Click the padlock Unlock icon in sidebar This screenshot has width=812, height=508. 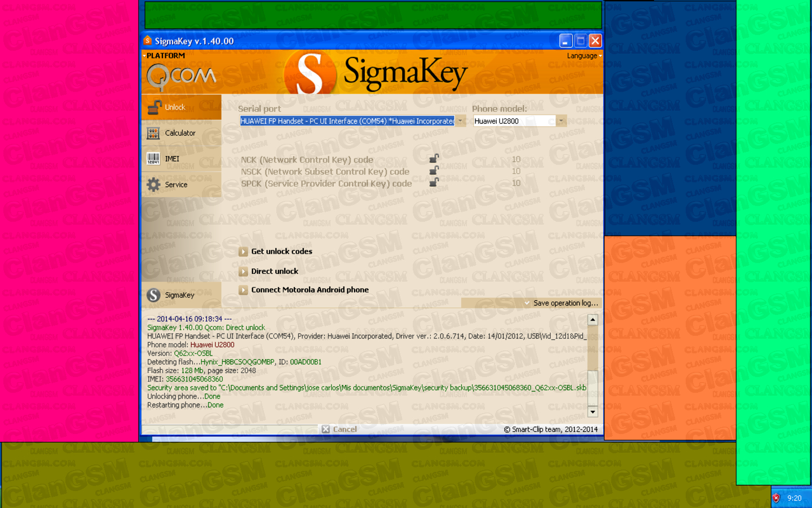[154, 107]
